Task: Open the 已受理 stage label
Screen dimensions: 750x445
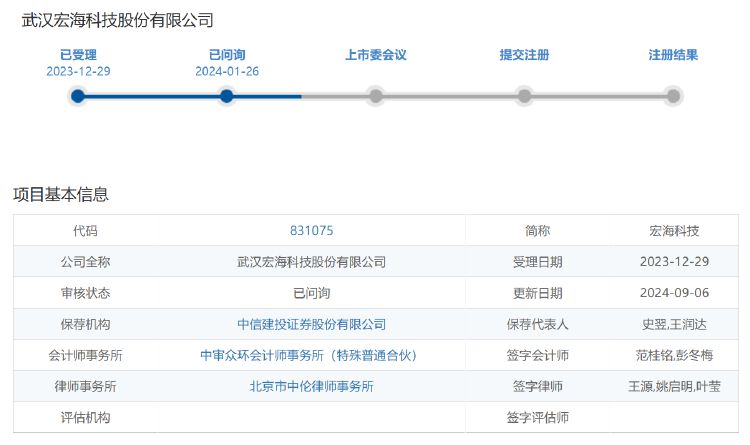Action: (78, 55)
